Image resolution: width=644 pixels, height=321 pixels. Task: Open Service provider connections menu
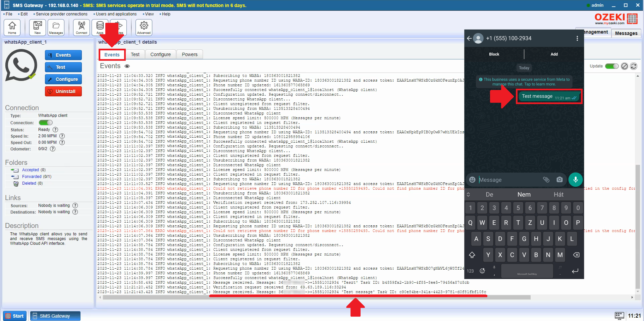tap(61, 14)
